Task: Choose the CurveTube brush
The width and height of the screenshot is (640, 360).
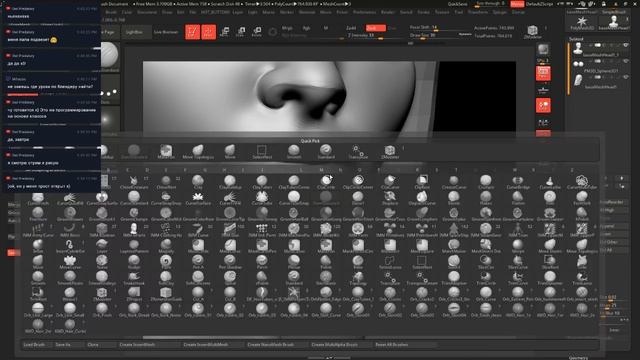Action: tap(262, 199)
